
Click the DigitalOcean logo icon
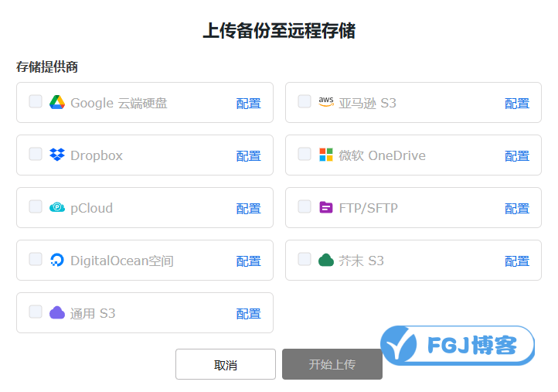point(57,260)
